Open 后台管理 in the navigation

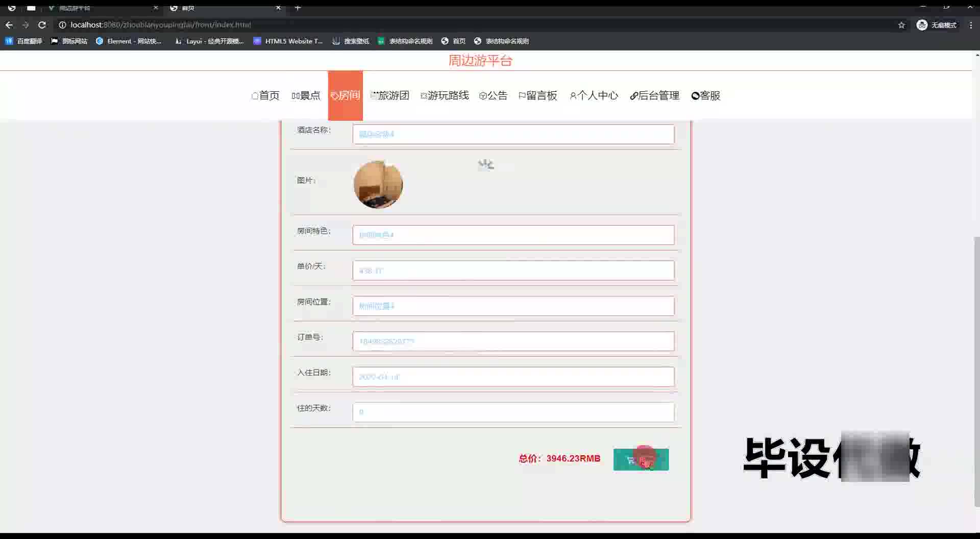655,95
